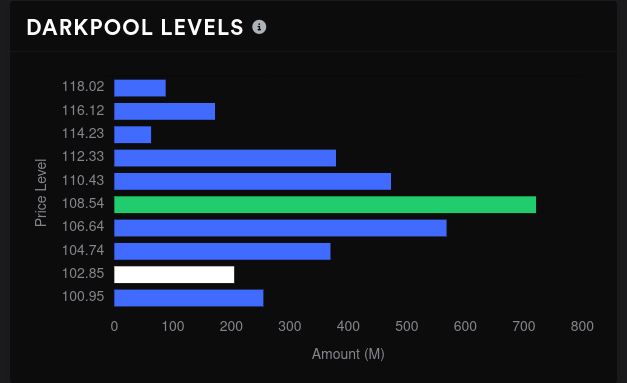
Task: Select the green bar at 108.54
Action: (325, 205)
